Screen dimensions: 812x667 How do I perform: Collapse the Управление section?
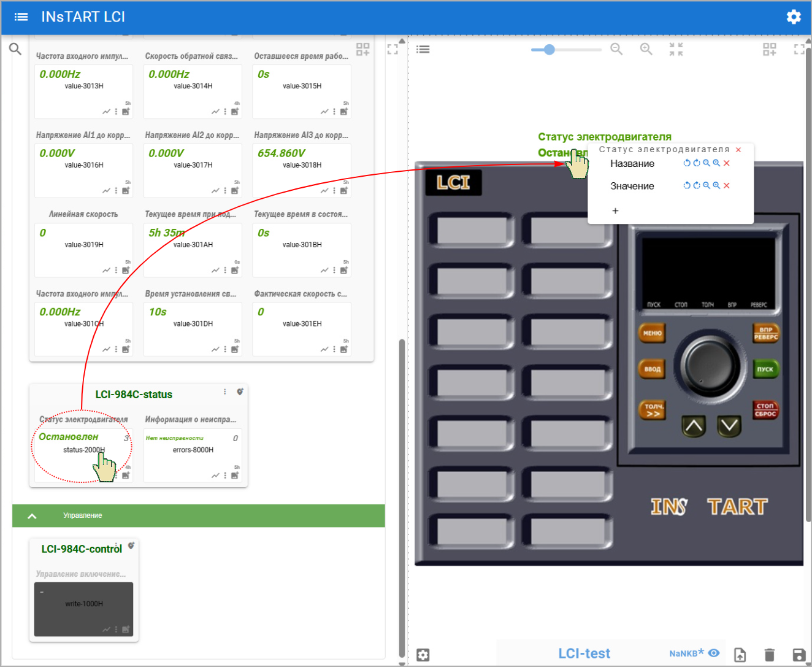coord(32,516)
